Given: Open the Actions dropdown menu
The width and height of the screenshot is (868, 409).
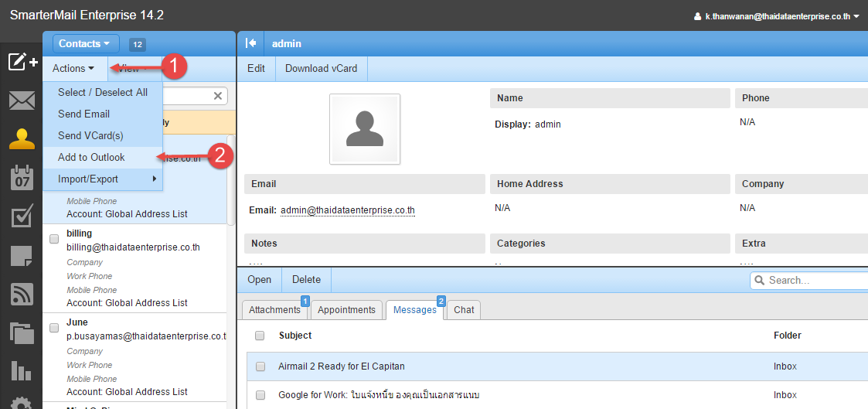Looking at the screenshot, I should [x=73, y=69].
